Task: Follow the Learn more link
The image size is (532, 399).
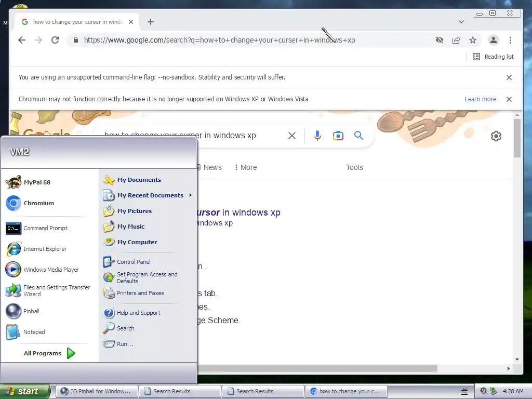Action: tap(481, 99)
